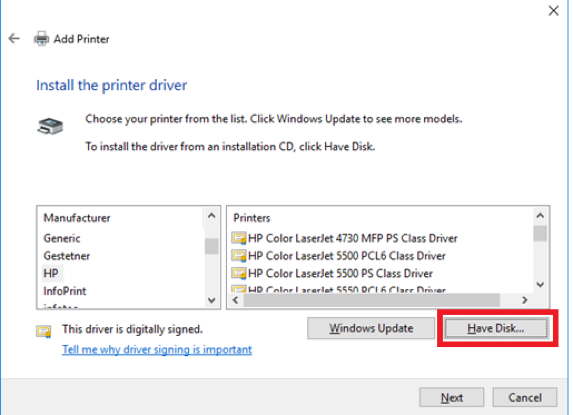The height and width of the screenshot is (415, 573).
Task: Open Tell me why driver signing is important
Action: point(157,350)
